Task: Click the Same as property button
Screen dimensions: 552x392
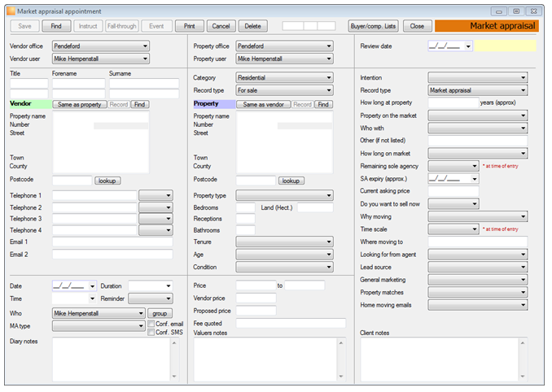Action: click(80, 104)
